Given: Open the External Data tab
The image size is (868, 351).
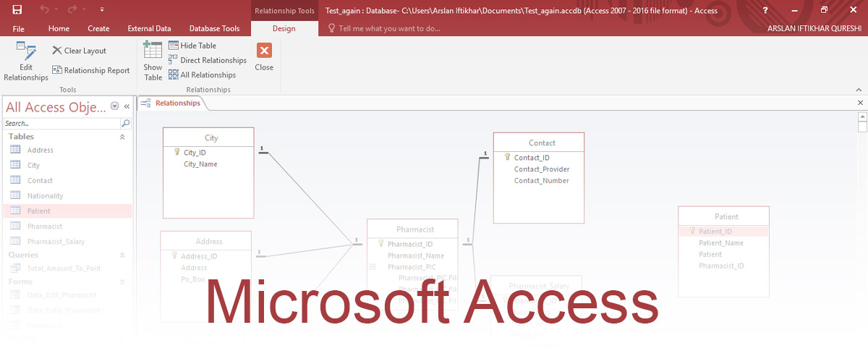Looking at the screenshot, I should pos(149,29).
